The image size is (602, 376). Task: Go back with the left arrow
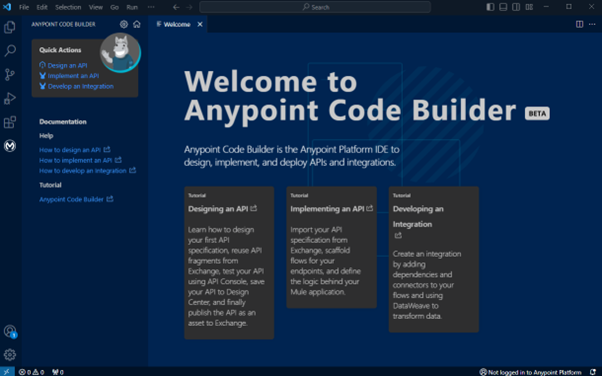[x=176, y=7]
